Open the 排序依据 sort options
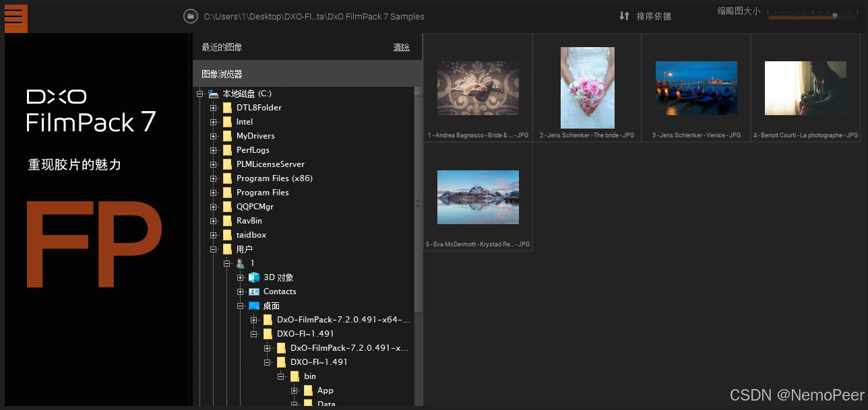This screenshot has width=868, height=410. click(654, 16)
